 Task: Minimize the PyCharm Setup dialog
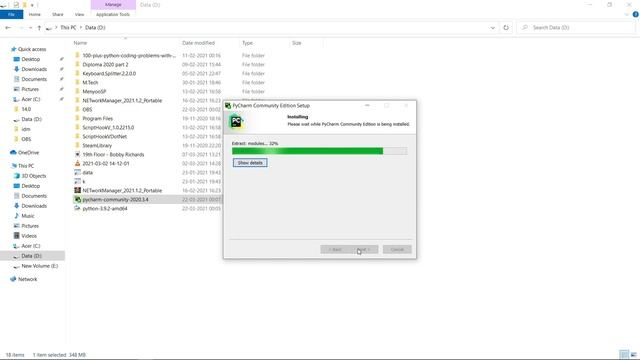point(367,105)
